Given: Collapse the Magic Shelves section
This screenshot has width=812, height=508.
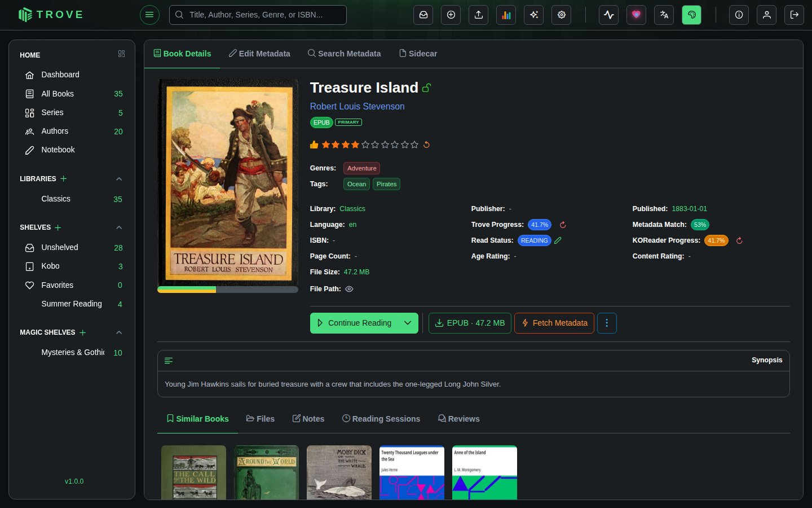Looking at the screenshot, I should [x=119, y=332].
